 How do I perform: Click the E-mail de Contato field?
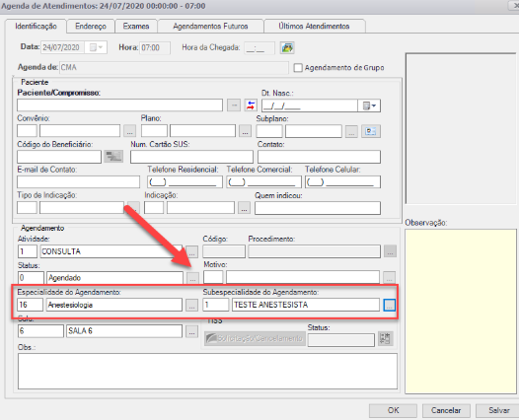(79, 181)
